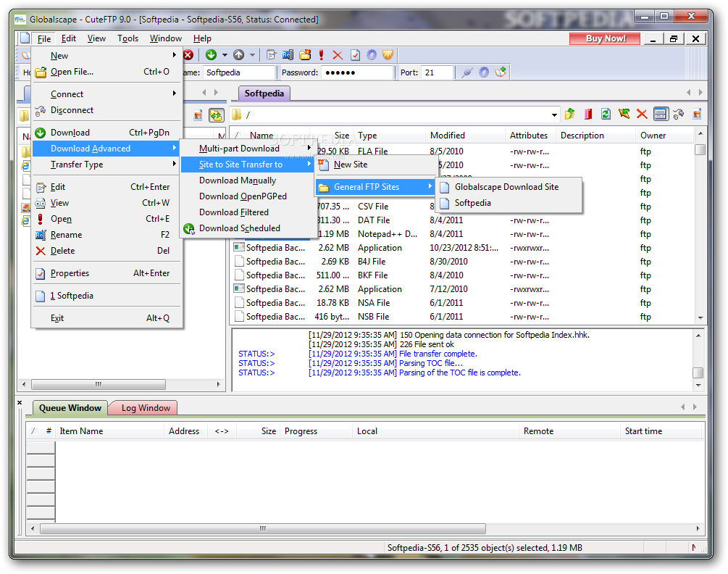Open recent item 1 Softpedia
The height and width of the screenshot is (574, 728).
point(106,296)
